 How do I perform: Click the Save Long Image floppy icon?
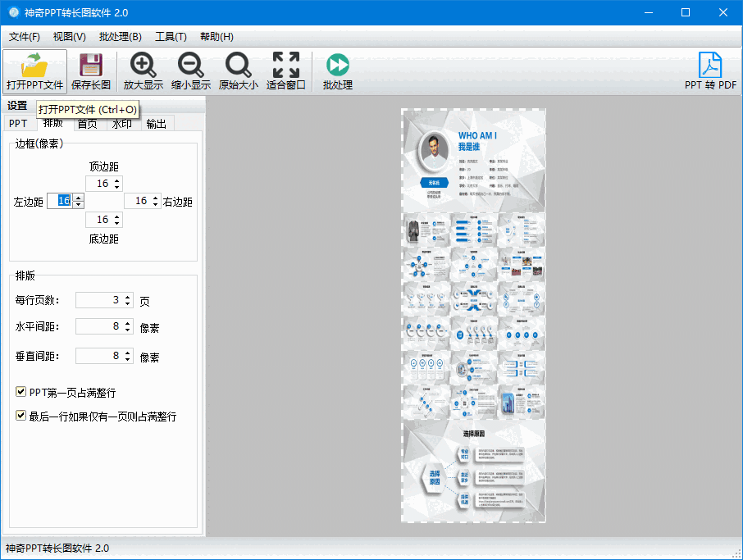click(x=90, y=65)
